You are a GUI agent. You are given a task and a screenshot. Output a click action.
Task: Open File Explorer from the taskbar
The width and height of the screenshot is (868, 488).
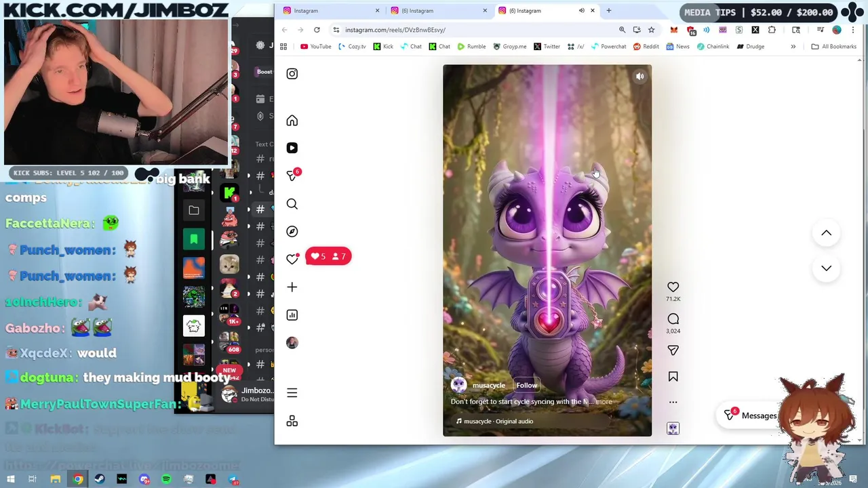point(56,480)
